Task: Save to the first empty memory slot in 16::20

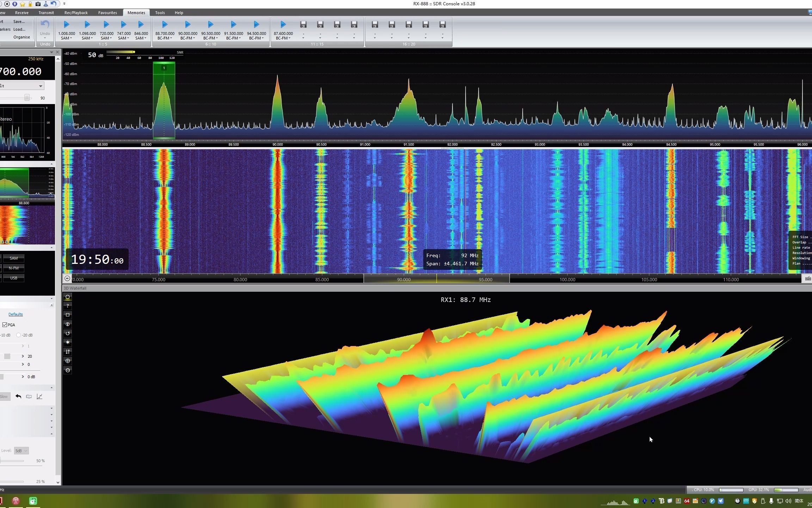Action: [375, 24]
